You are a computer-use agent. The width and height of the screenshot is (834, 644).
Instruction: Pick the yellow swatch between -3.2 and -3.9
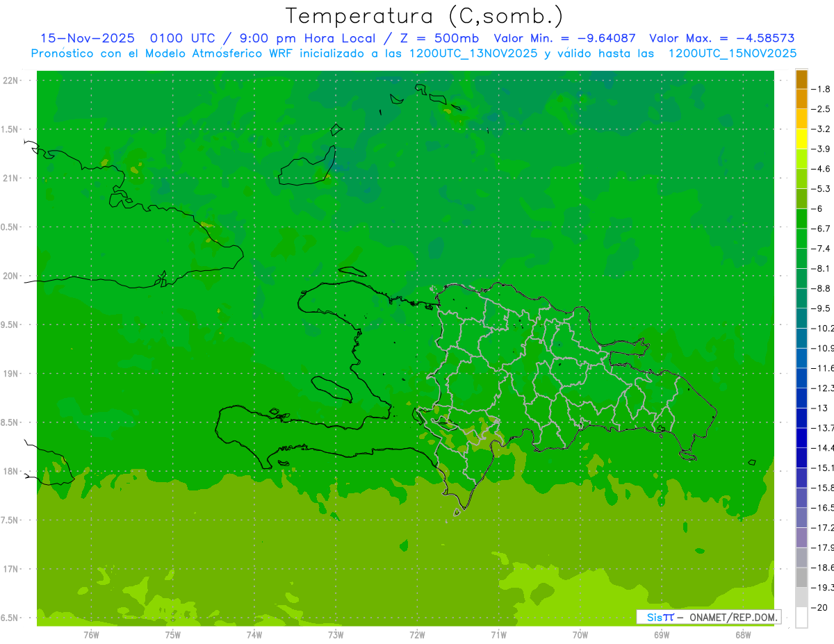point(801,139)
